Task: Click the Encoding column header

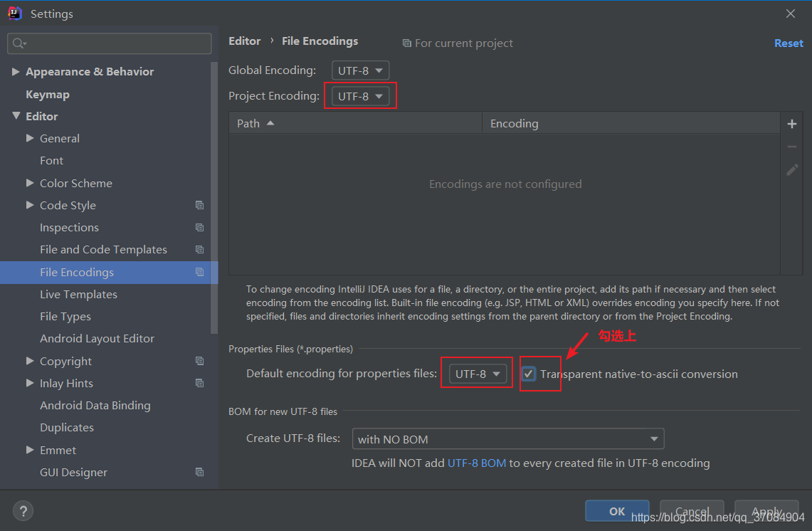Action: pyautogui.click(x=631, y=123)
